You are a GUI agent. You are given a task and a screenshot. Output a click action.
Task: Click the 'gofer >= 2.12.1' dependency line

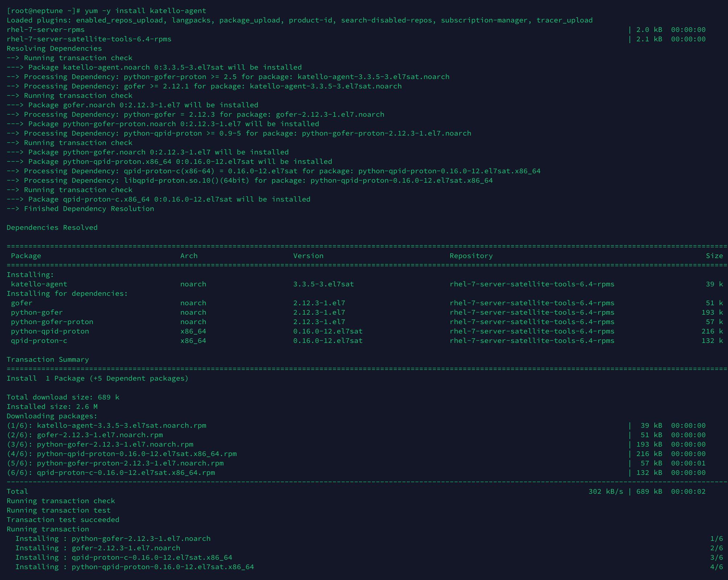(x=204, y=86)
